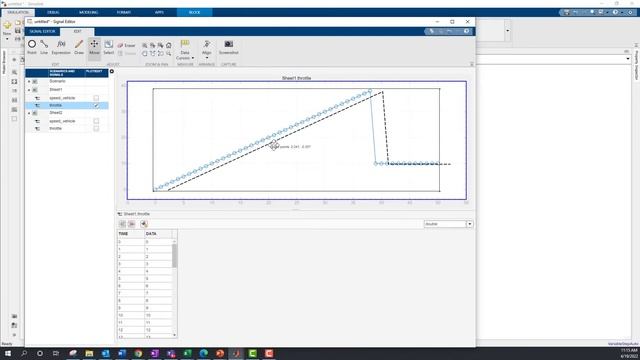Switch to the SIGNAL EDITOR tab
The image size is (640, 360).
click(x=42, y=31)
